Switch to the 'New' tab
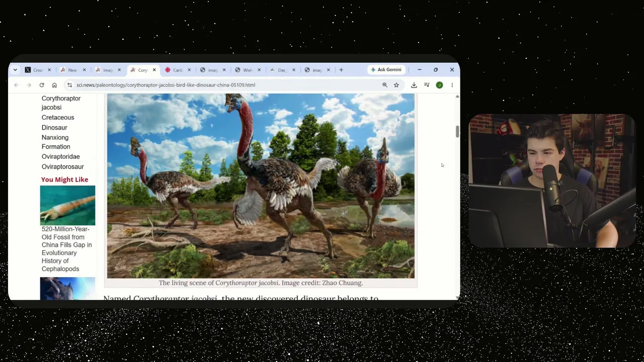The image size is (644, 362). point(69,70)
